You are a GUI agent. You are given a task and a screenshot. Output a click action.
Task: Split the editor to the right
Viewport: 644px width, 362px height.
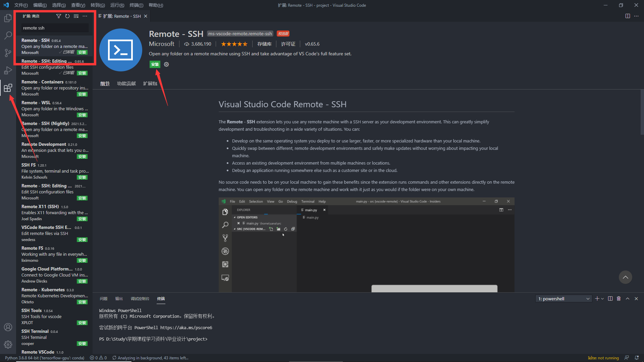coord(628,16)
